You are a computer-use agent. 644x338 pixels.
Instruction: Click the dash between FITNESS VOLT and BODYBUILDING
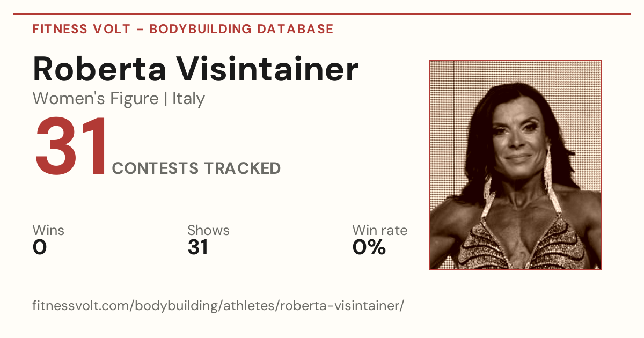point(140,30)
